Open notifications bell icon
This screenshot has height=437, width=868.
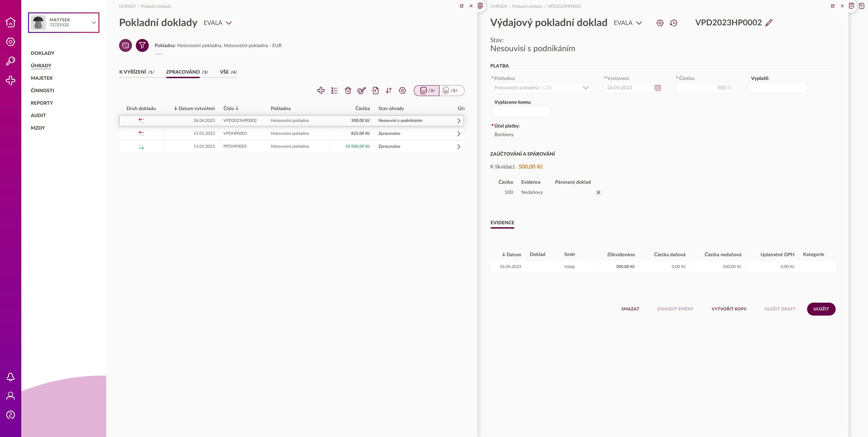click(10, 377)
